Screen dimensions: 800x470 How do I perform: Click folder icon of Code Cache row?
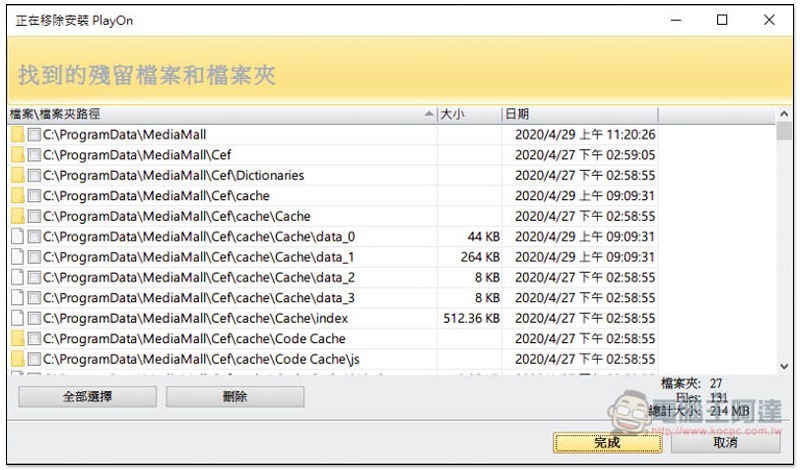17,339
